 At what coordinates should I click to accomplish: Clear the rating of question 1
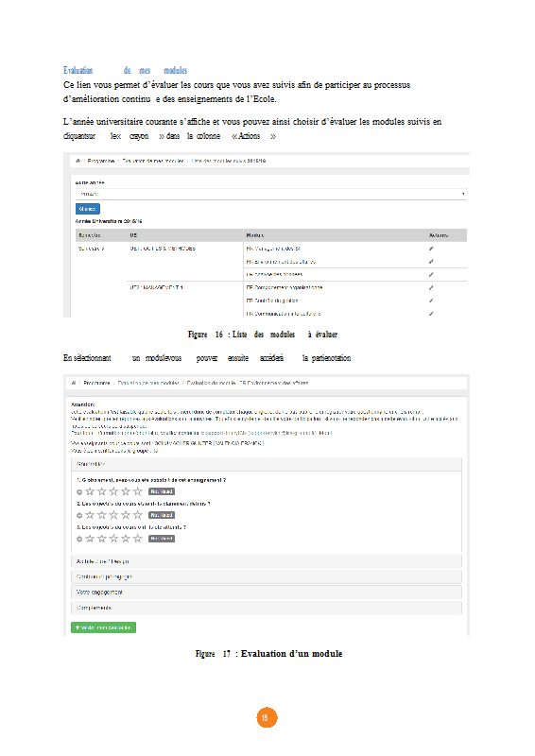(x=79, y=491)
